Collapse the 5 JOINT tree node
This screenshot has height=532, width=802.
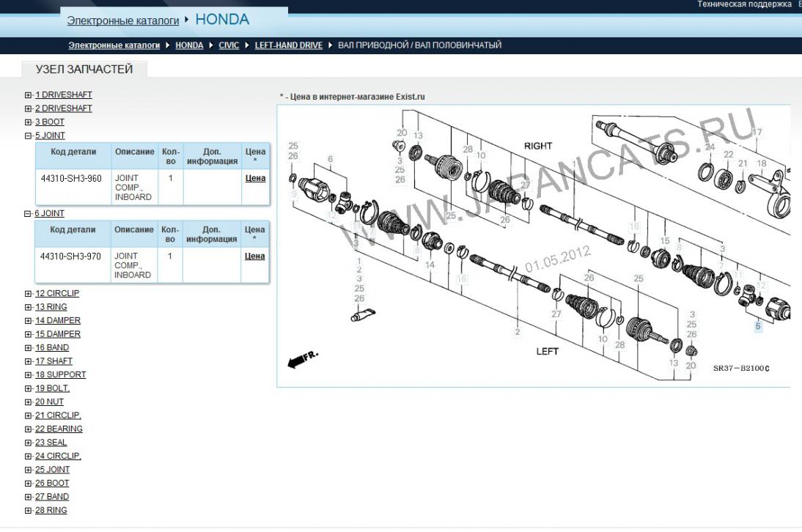(x=28, y=136)
